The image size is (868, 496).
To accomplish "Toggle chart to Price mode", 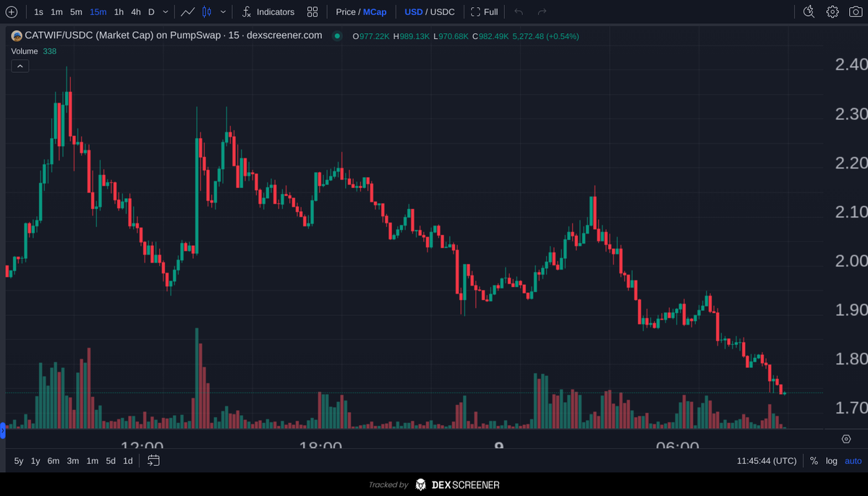I will (x=346, y=12).
